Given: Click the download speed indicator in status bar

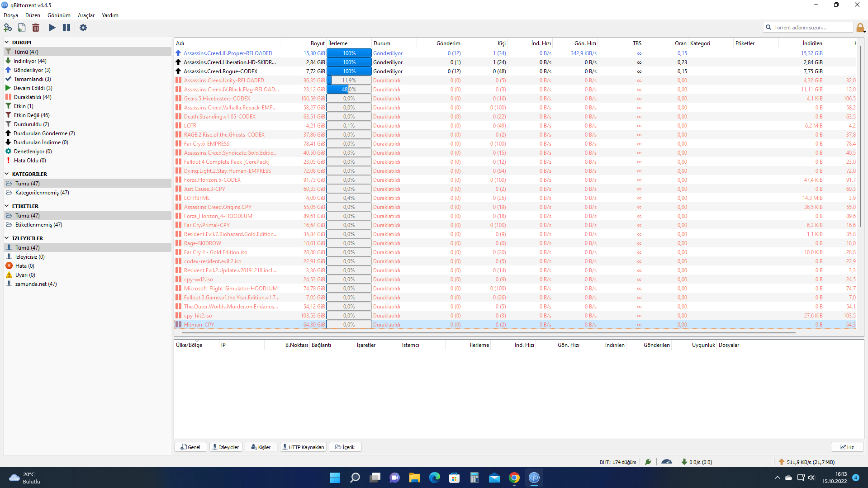Looking at the screenshot, I should (697, 462).
